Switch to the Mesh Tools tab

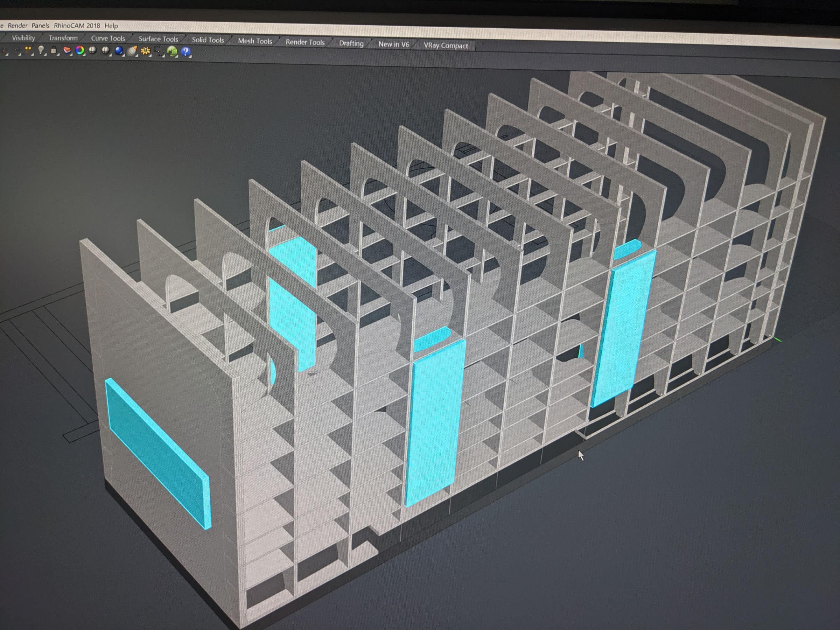tap(255, 41)
